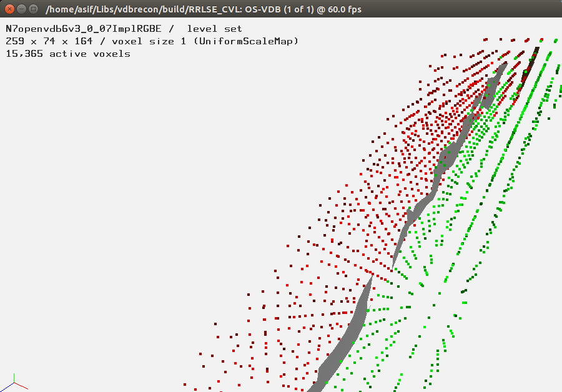Click the XYZ axis orientation gizmo
Screen dimensions: 562x392
(14, 383)
